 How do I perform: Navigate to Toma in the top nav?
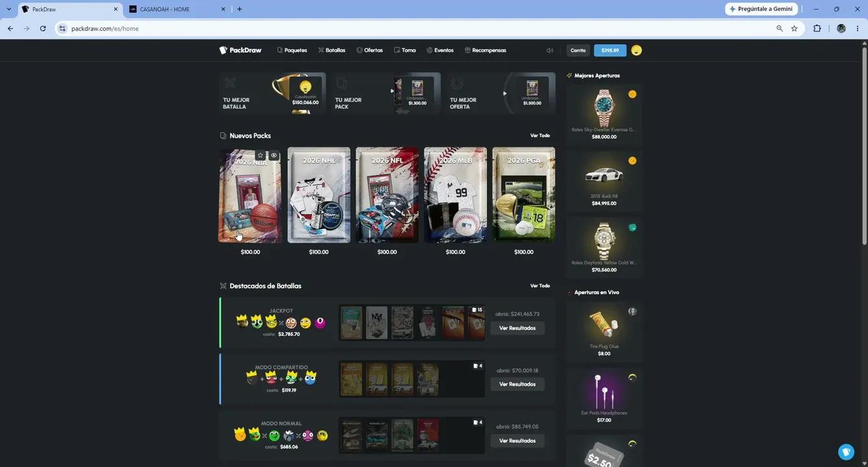(405, 50)
